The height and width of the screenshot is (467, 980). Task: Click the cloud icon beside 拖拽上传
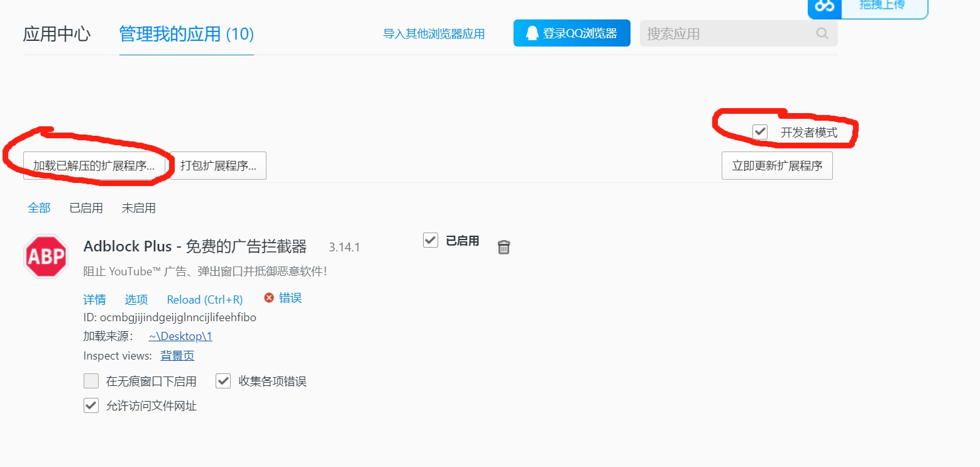coord(824,6)
